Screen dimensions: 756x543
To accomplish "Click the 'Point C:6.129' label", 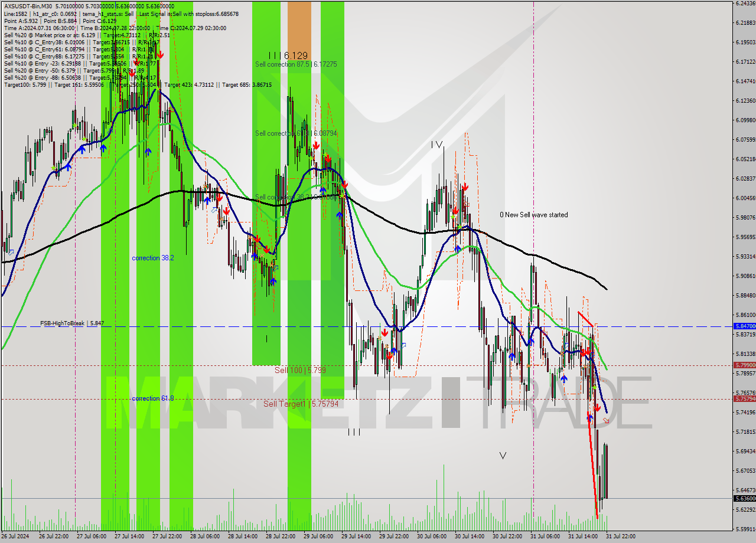I will pyautogui.click(x=99, y=21).
